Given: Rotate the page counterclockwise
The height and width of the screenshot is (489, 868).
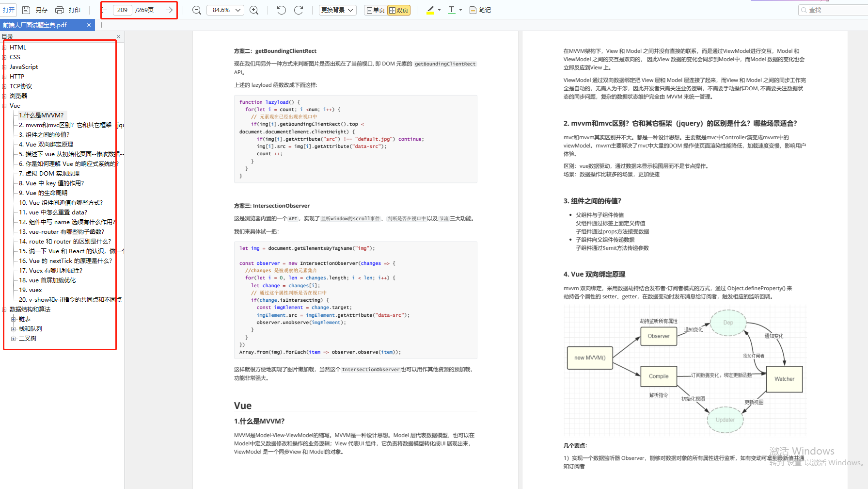Looking at the screenshot, I should [x=281, y=10].
